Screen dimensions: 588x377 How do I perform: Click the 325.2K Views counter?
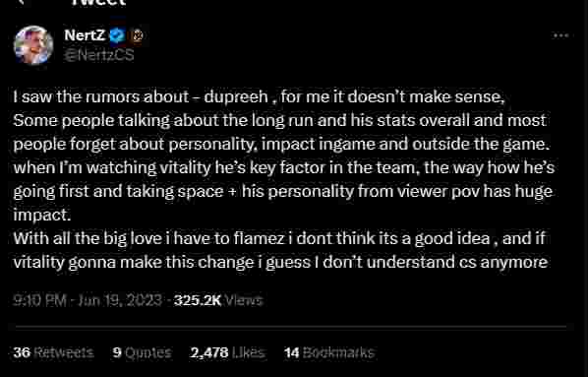pos(218,300)
